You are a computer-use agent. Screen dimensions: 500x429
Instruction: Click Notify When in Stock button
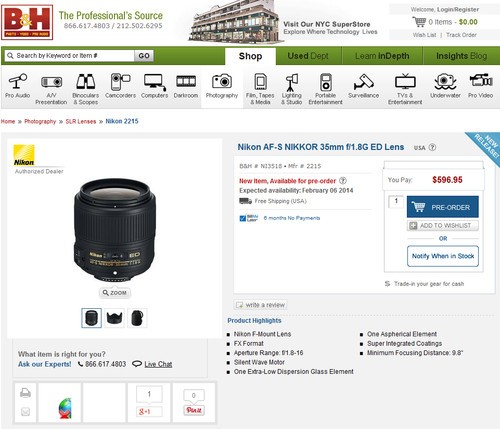click(x=443, y=256)
